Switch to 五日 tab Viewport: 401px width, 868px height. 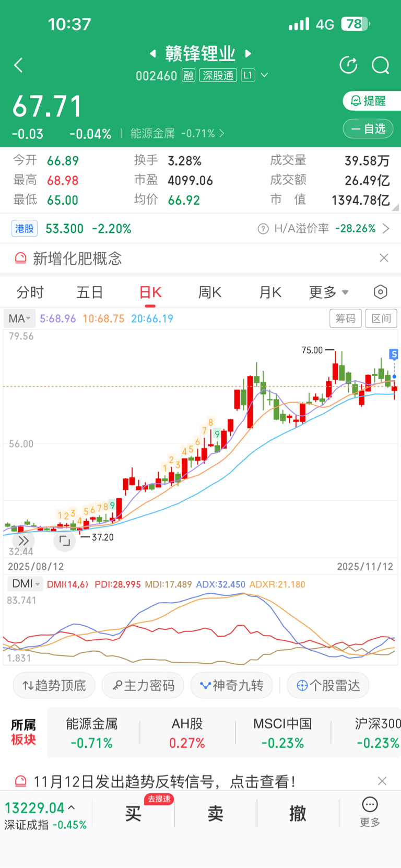(90, 292)
